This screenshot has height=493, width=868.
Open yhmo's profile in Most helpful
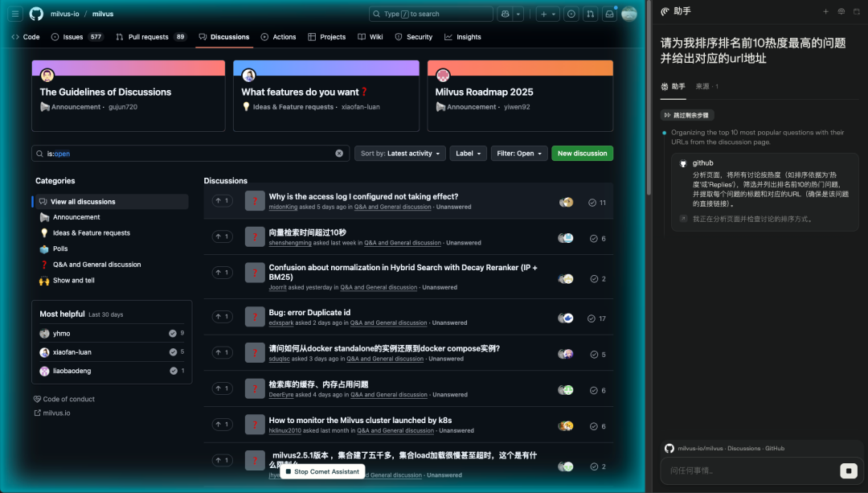point(61,334)
